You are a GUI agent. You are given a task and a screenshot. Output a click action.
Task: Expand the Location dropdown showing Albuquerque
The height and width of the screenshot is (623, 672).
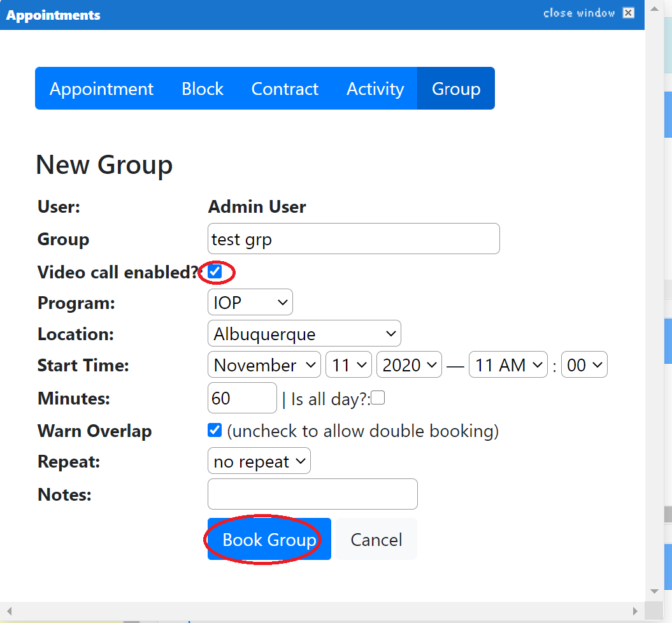pyautogui.click(x=304, y=333)
